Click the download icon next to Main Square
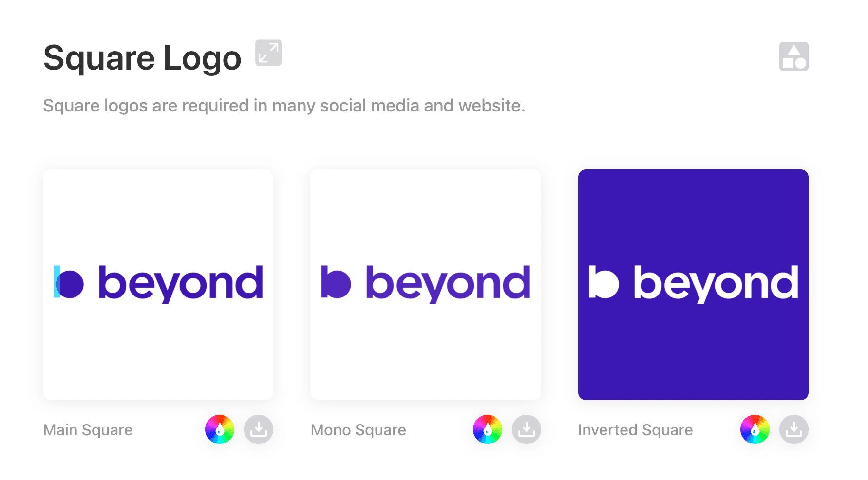This screenshot has height=480, width=868. [x=258, y=429]
